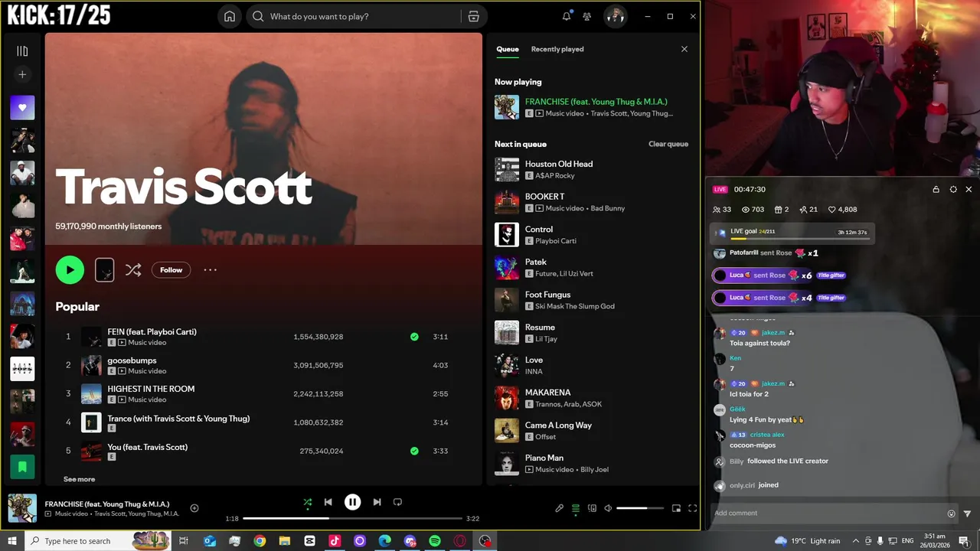
Task: Toggle shuffle in the player bar
Action: (307, 502)
